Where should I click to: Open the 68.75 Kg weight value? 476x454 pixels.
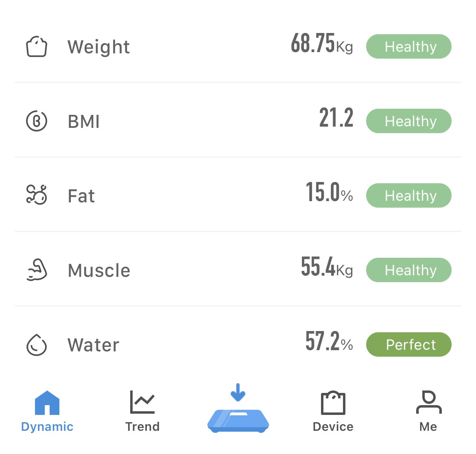(321, 44)
